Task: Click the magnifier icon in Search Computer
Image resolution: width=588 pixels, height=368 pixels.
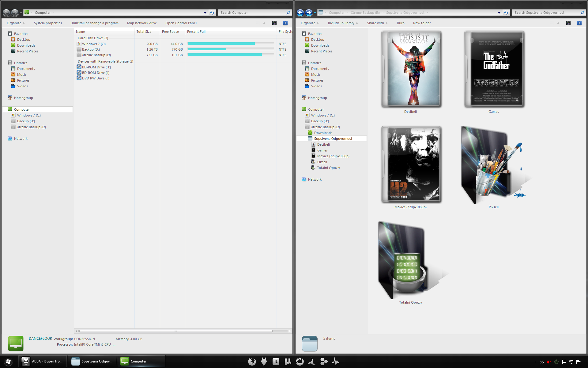Action: click(x=288, y=13)
